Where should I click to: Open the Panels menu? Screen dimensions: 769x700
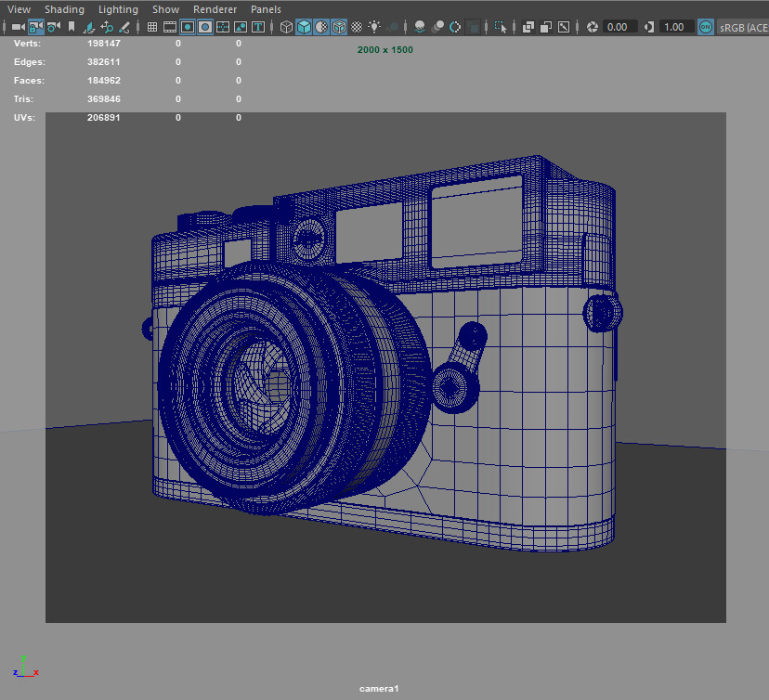266,9
